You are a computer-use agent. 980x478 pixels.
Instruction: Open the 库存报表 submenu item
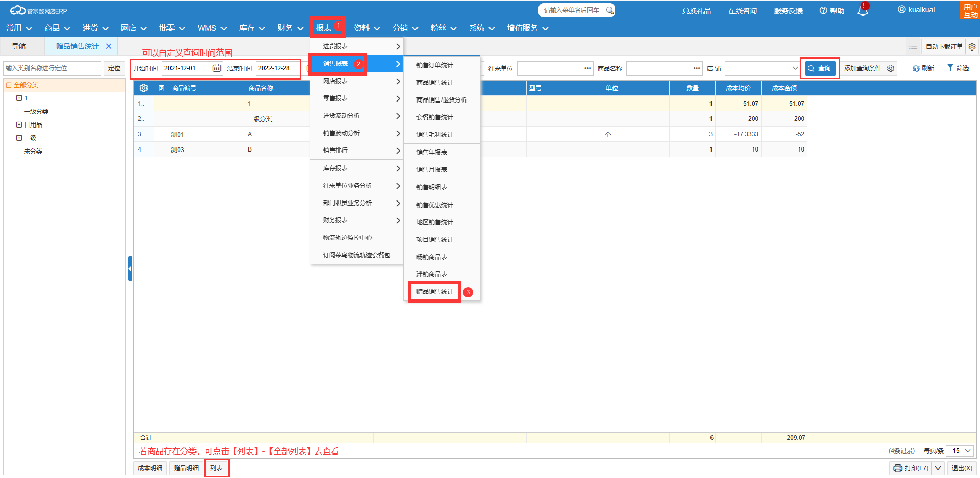coord(356,168)
